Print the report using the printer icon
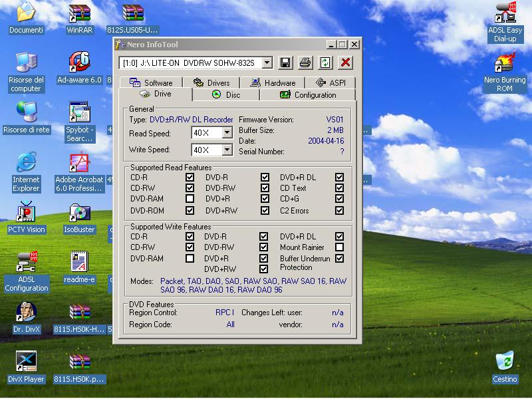 coord(305,63)
